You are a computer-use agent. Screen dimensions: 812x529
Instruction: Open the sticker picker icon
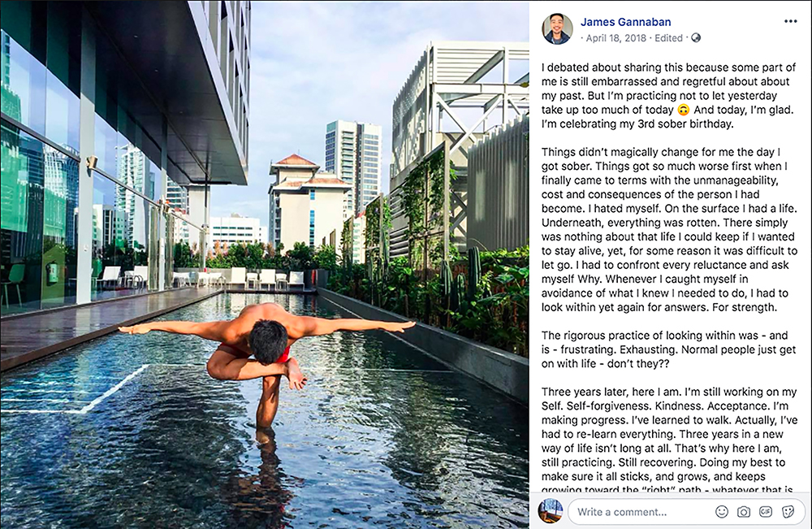point(788,512)
